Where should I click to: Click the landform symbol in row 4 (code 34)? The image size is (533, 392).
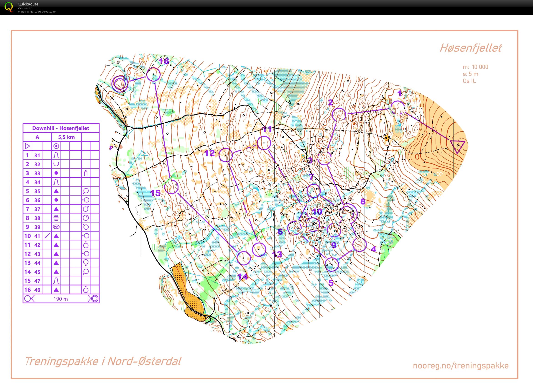[56, 182]
